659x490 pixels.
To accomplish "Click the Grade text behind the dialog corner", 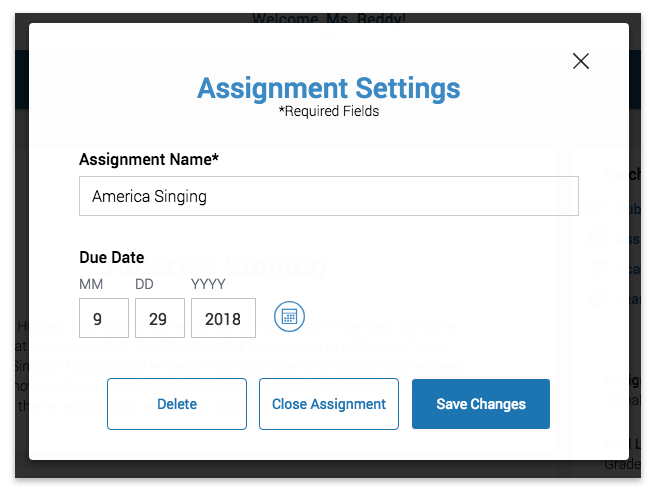I will [623, 464].
